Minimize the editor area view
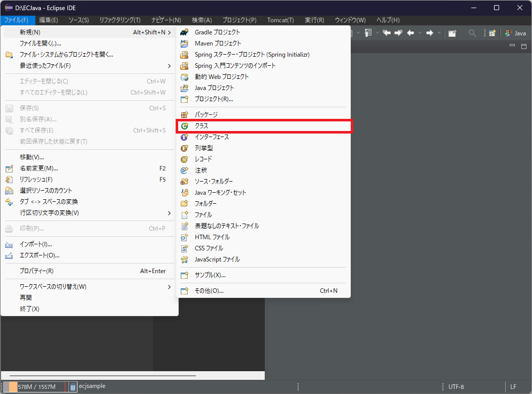This screenshot has height=394, width=532. tap(512, 46)
